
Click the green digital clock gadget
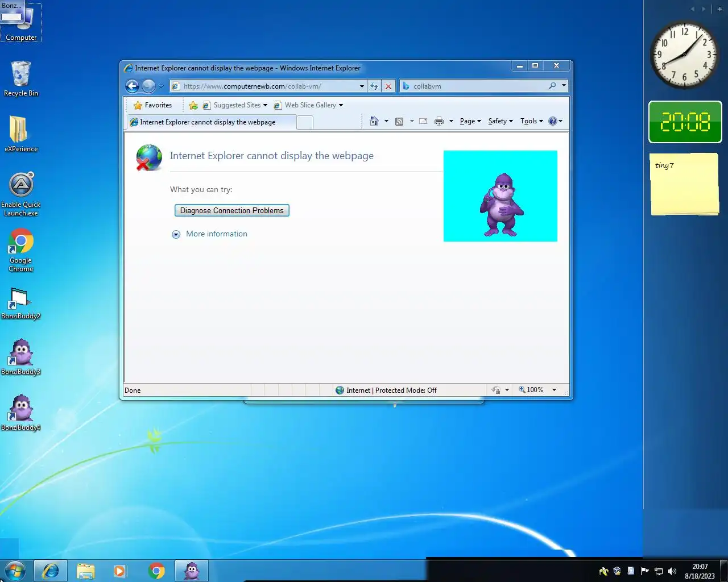685,122
